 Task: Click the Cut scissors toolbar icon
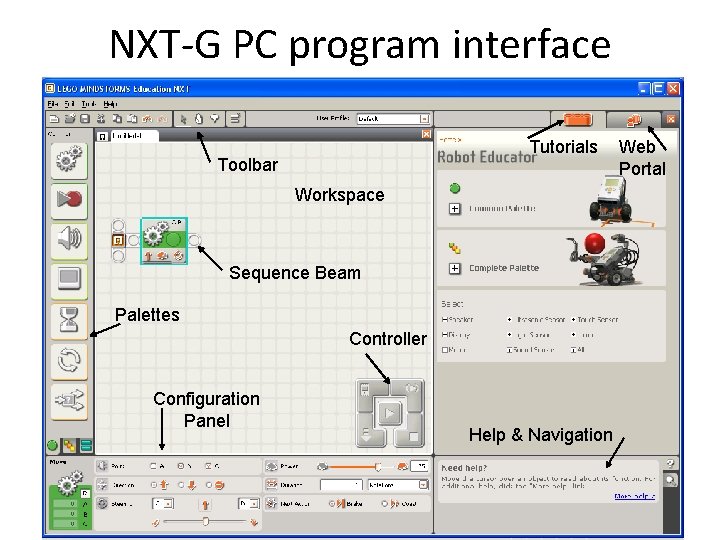click(101, 119)
